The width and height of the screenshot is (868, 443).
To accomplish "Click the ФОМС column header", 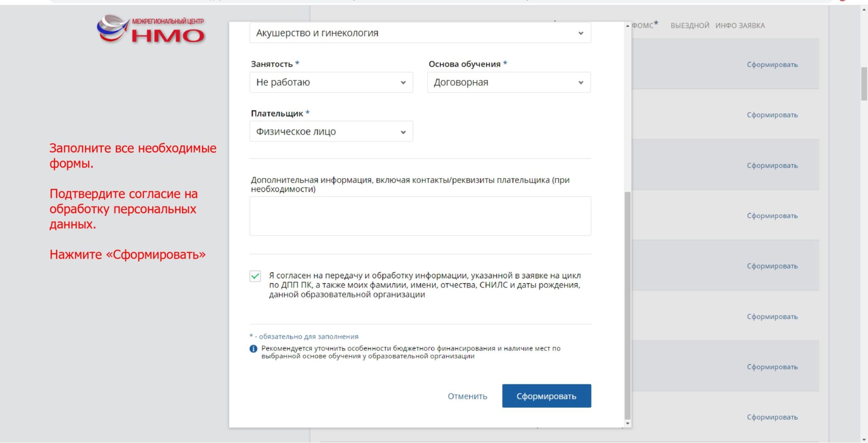I will (645, 25).
